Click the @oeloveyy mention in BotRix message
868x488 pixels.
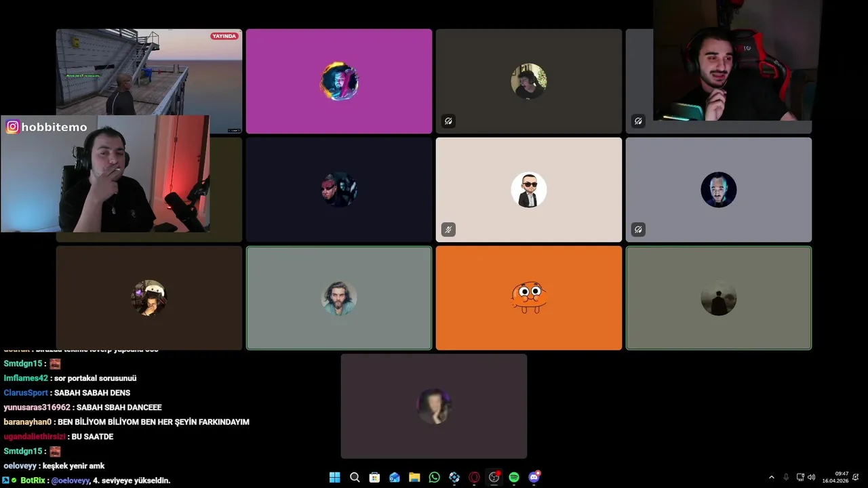tap(71, 481)
